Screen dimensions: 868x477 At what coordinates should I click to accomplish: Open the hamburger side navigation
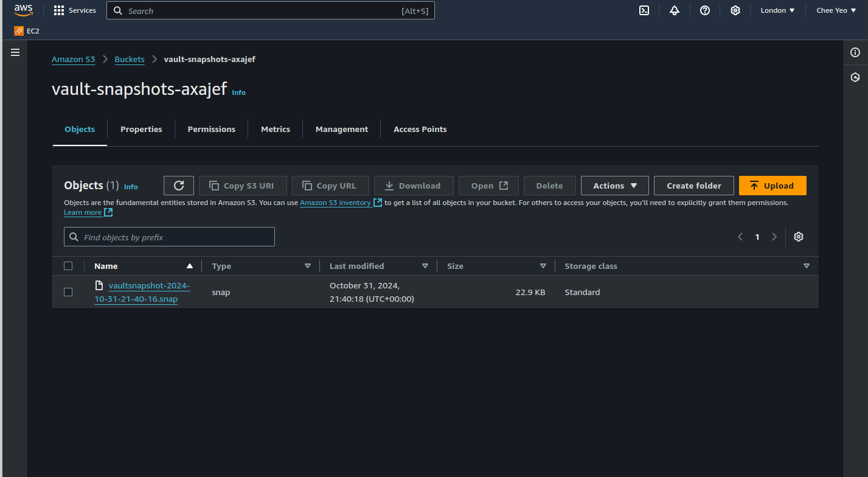pos(15,52)
